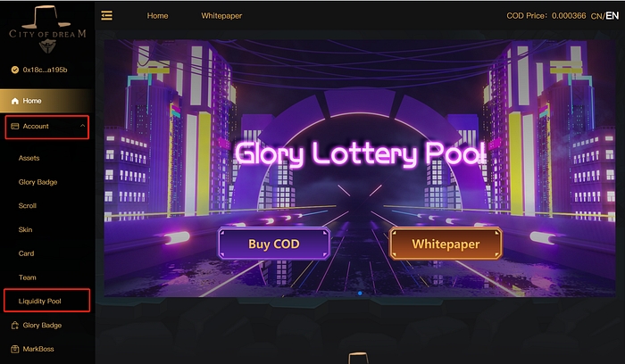Viewport: 625px width, 364px height.
Task: Go to Home in top navigation
Action: (157, 16)
